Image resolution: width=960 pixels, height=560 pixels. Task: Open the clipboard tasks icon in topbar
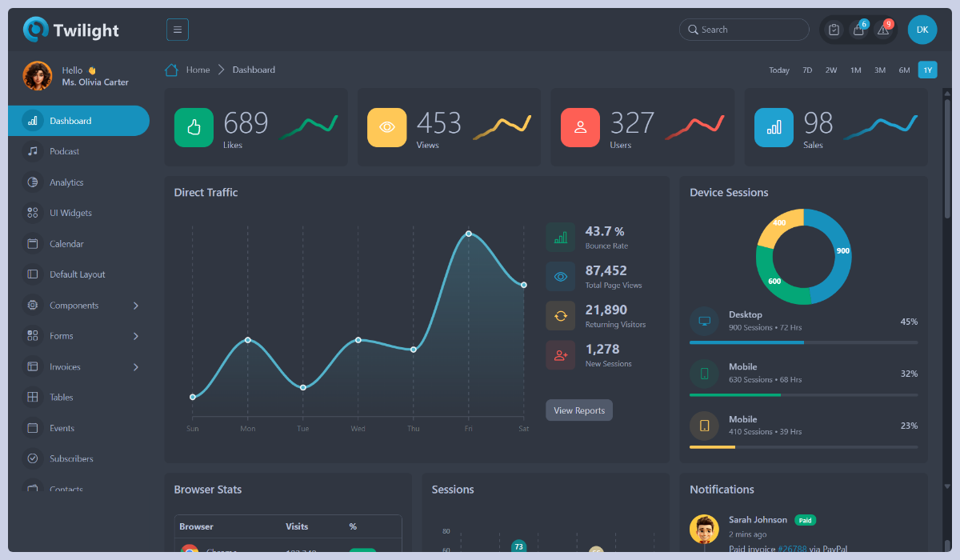(x=834, y=29)
